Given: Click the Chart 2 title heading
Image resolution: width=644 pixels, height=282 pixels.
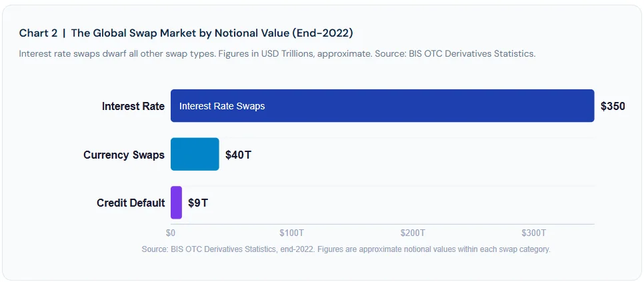Looking at the screenshot, I should click(186, 33).
